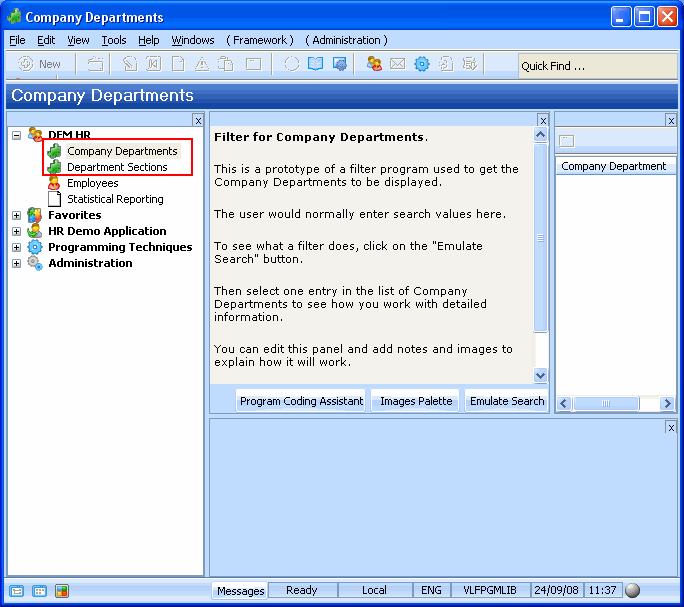Click the blue gear toolbar icon

tap(422, 64)
